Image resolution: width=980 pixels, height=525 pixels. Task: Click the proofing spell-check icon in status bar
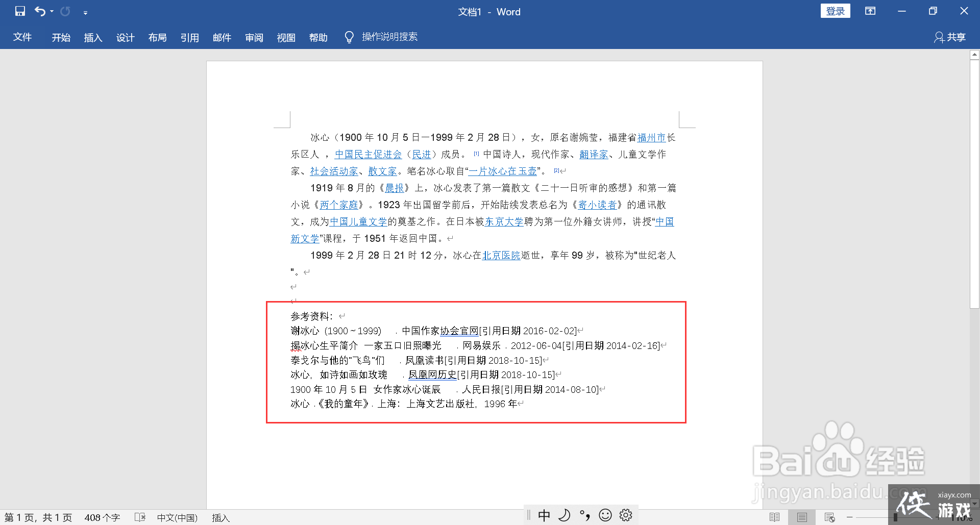tap(140, 517)
